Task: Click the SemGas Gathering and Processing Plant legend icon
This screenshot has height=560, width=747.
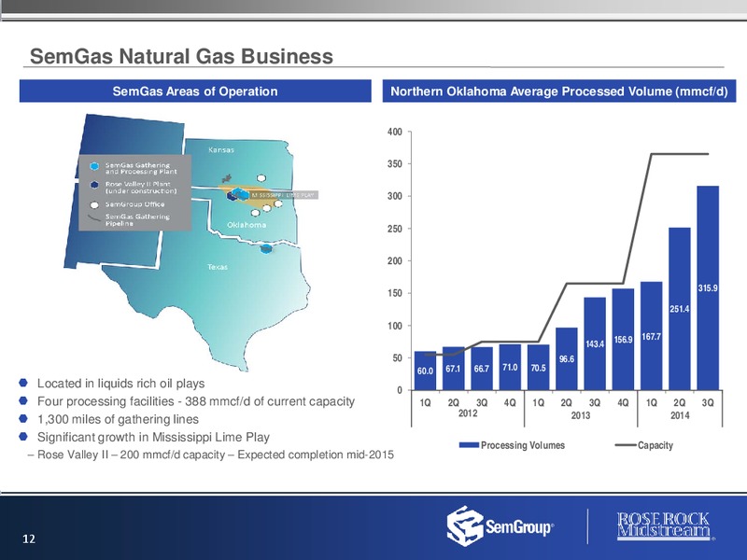Action: point(95,166)
